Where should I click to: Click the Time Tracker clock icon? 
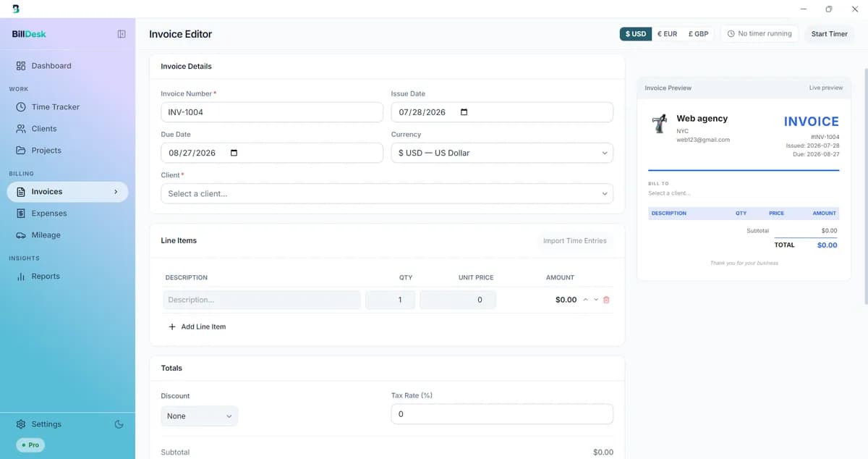(x=21, y=107)
